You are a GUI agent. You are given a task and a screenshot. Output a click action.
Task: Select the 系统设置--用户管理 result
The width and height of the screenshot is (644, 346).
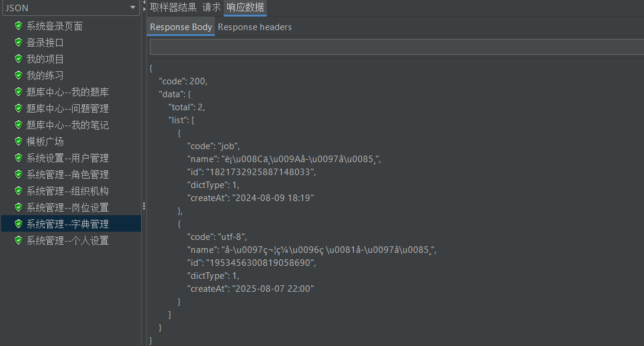tap(68, 158)
